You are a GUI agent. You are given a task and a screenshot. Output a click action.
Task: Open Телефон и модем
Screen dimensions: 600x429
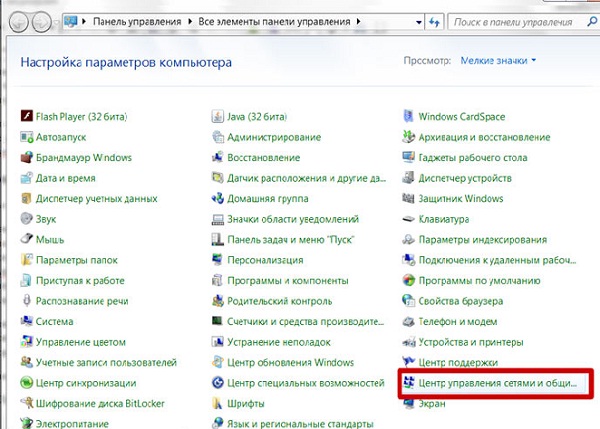click(458, 321)
